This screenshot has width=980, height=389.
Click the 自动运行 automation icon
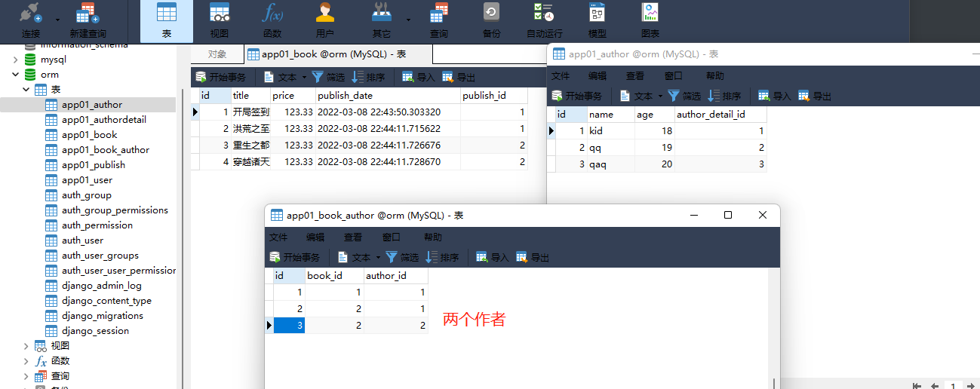coord(544,21)
